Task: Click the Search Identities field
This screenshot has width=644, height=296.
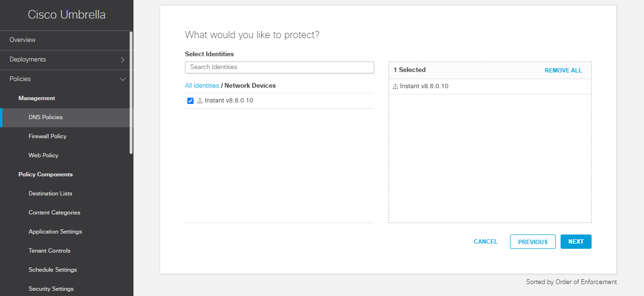Action: tap(279, 67)
